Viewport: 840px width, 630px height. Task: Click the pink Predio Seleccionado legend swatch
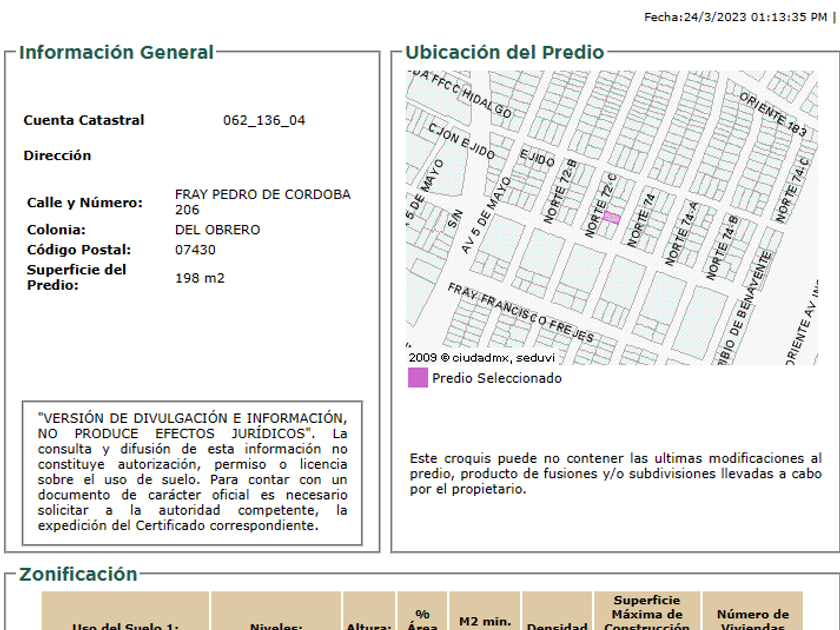coord(417,378)
